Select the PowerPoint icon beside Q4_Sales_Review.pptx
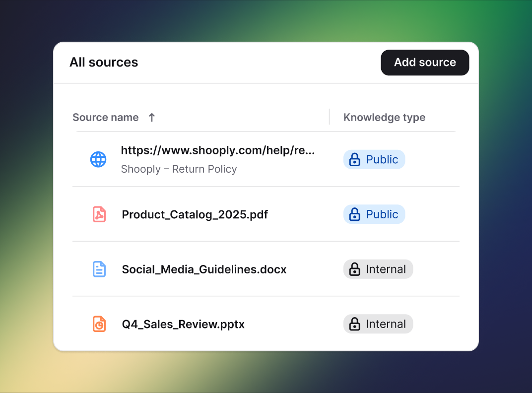The height and width of the screenshot is (393, 532). [x=99, y=324]
